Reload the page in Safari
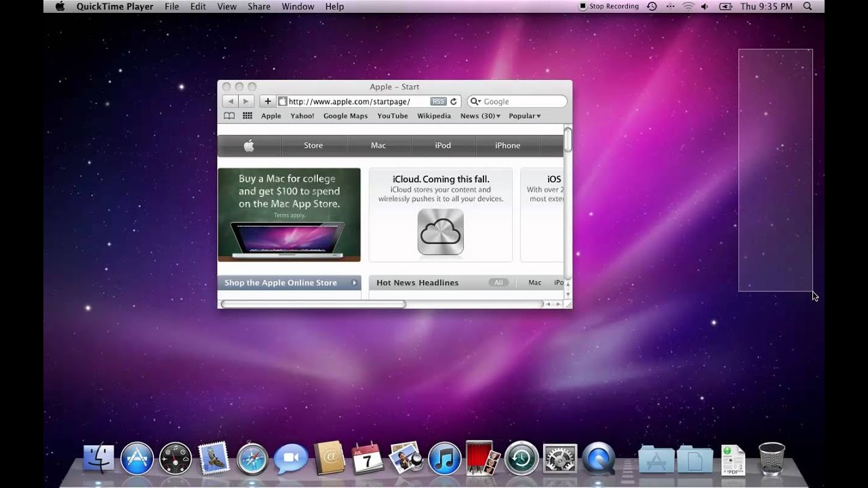 tap(454, 102)
